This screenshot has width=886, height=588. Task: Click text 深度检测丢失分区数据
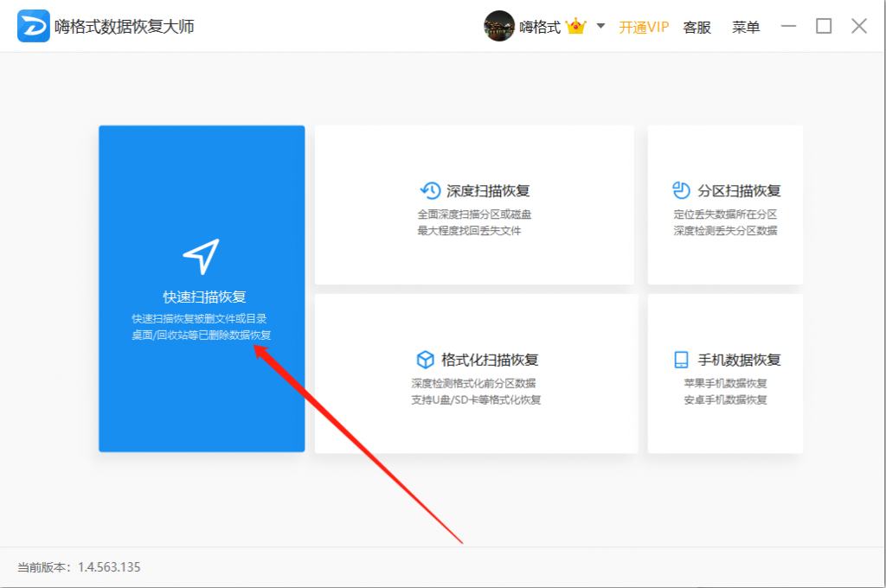point(725,231)
